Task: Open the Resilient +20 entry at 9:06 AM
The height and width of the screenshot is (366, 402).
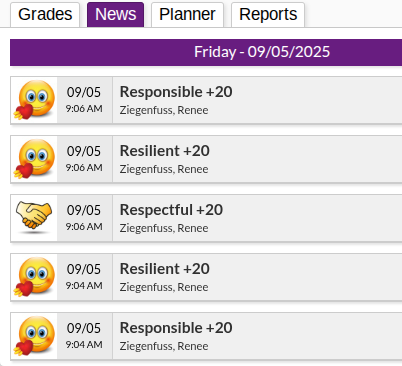Action: click(x=206, y=159)
